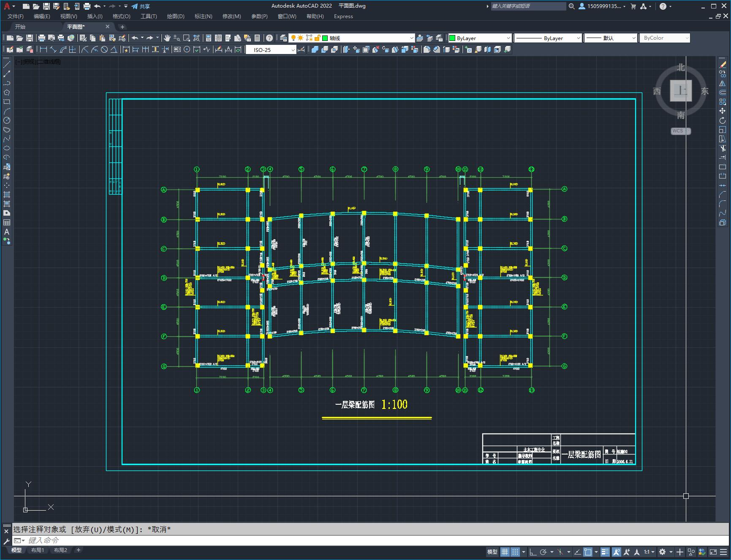This screenshot has width=731, height=560.
Task: Select the Multiline Text tool
Action: click(7, 232)
